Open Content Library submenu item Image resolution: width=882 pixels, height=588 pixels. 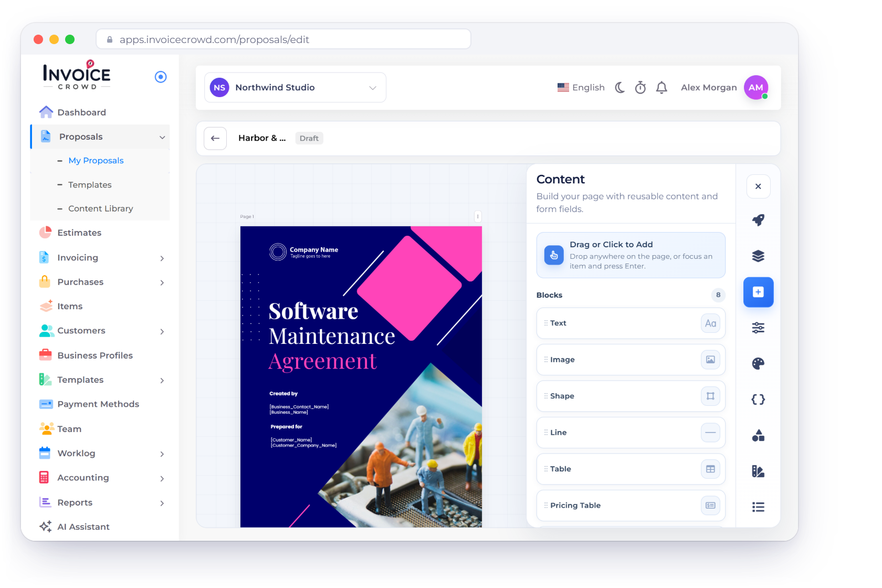point(100,209)
